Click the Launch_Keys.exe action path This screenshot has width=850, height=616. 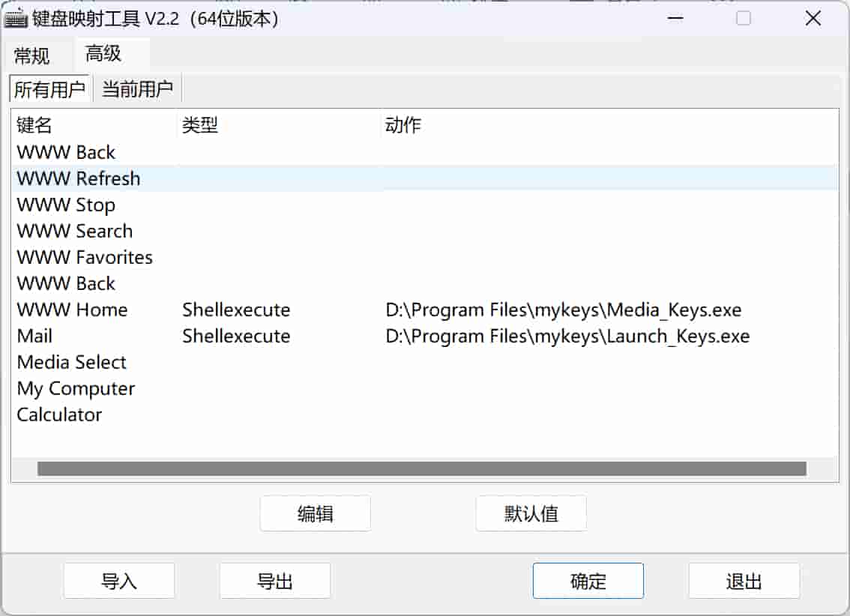tap(567, 336)
